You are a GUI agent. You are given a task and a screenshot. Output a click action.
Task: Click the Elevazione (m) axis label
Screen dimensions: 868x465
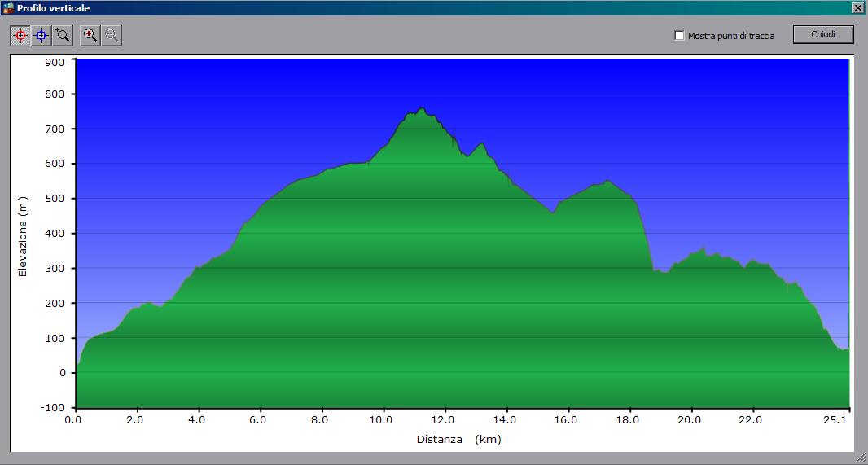[23, 237]
